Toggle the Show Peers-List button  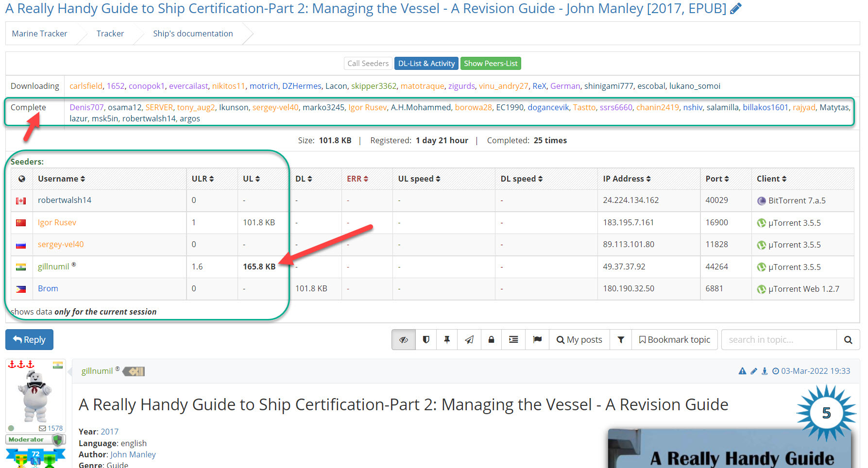[491, 64]
